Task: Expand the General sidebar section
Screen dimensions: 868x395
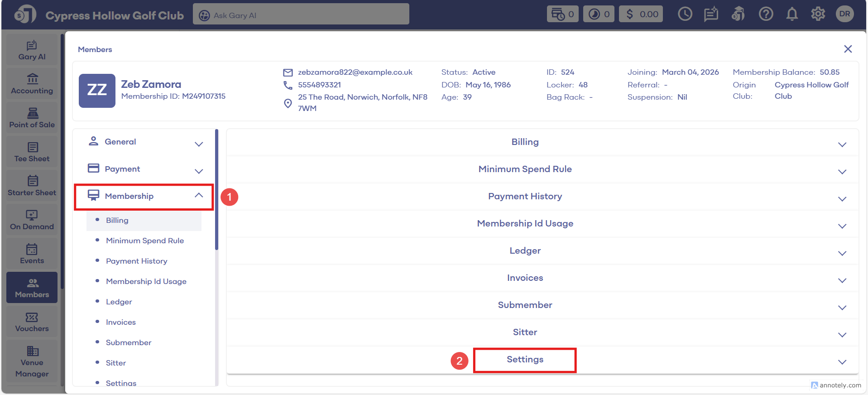Action: coord(144,142)
